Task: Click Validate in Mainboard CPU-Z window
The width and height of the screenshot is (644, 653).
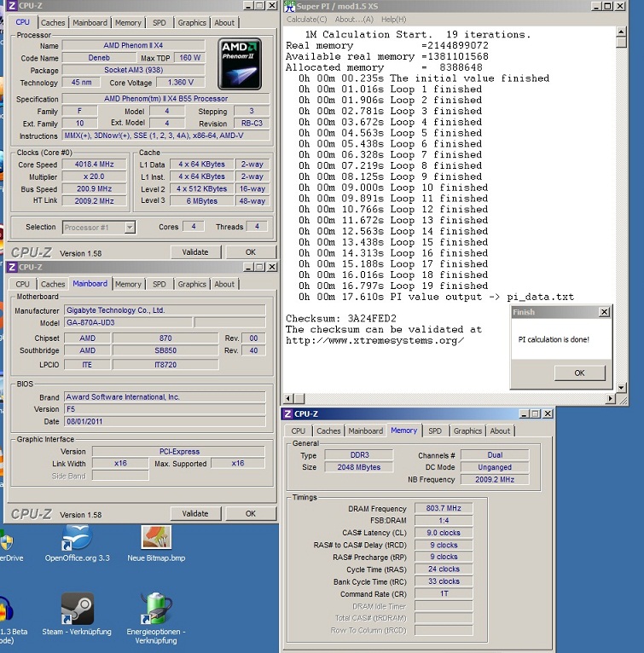Action: coord(195,513)
